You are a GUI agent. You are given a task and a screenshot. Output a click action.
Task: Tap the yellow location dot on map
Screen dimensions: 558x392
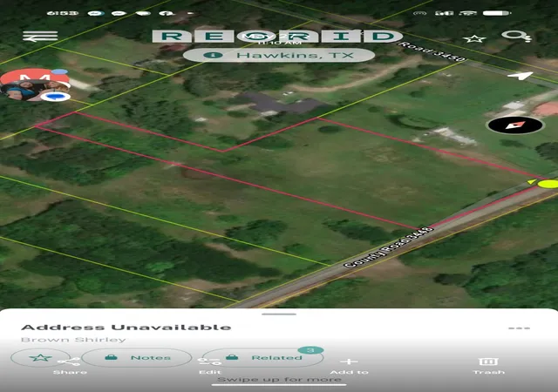pyautogui.click(x=548, y=184)
